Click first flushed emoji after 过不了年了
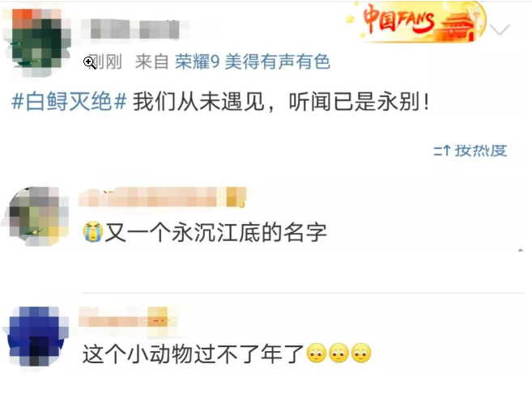This screenshot has width=532, height=398. [x=317, y=354]
